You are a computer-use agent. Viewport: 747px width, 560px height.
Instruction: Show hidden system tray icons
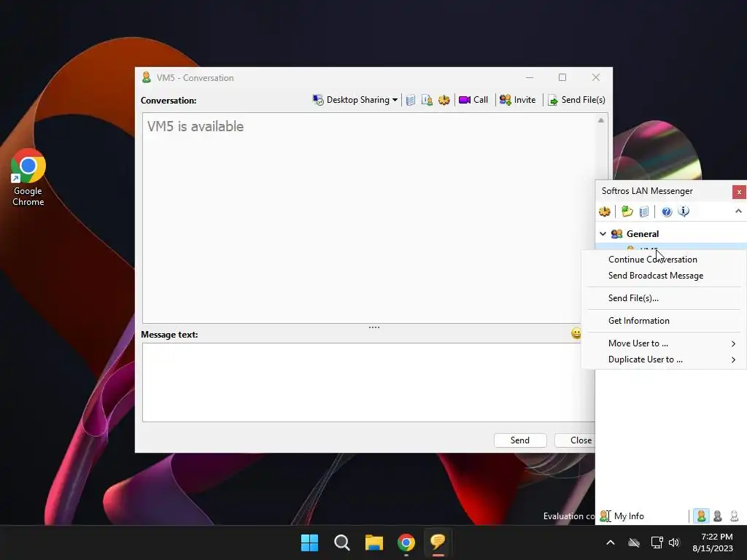click(611, 542)
